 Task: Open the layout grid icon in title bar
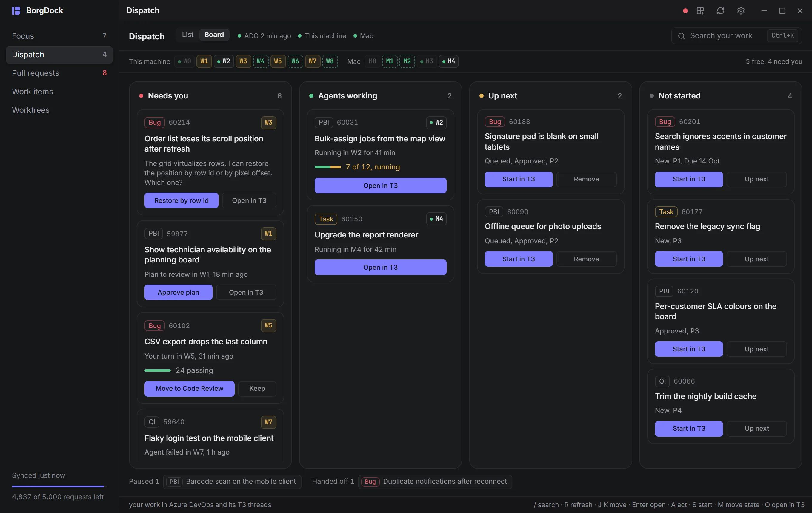700,11
